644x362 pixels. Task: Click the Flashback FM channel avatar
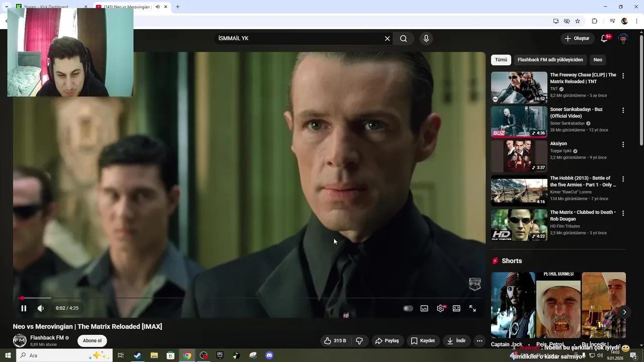[x=20, y=341]
